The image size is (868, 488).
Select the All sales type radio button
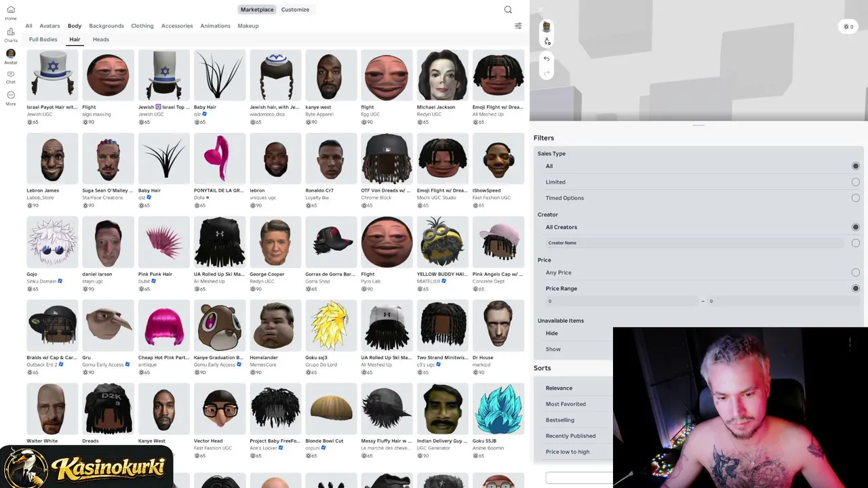click(x=855, y=166)
